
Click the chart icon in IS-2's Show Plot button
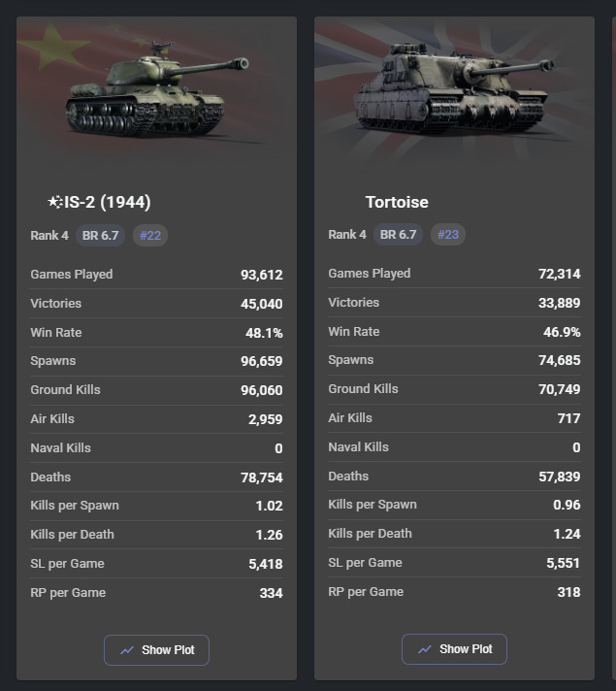(x=127, y=650)
